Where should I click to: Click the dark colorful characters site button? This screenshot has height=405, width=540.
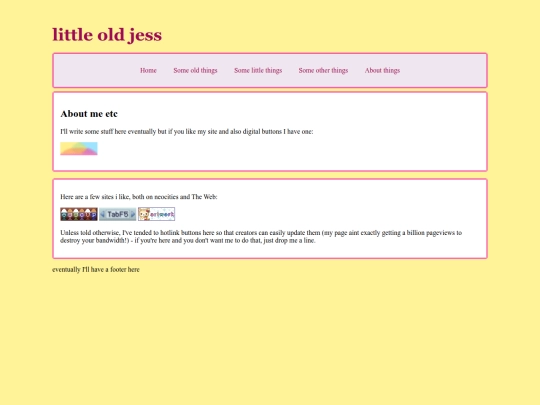79,214
